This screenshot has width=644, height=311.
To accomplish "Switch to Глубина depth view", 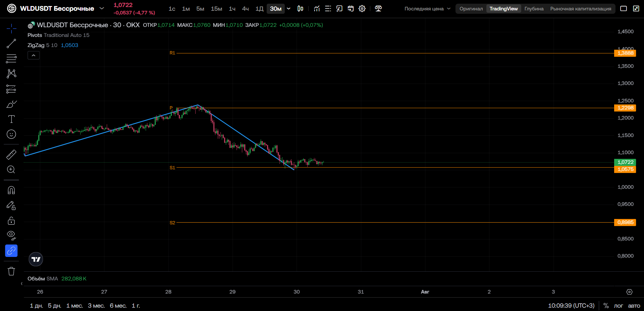I will 534,9.
